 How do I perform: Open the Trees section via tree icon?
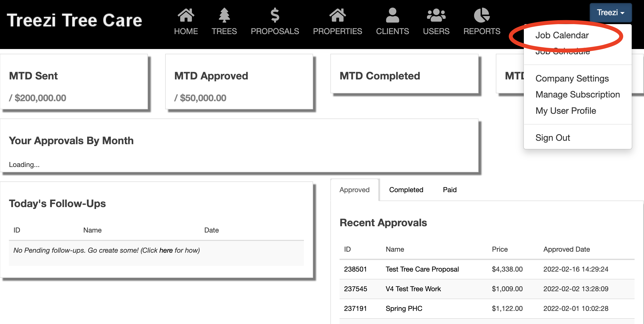click(x=224, y=15)
